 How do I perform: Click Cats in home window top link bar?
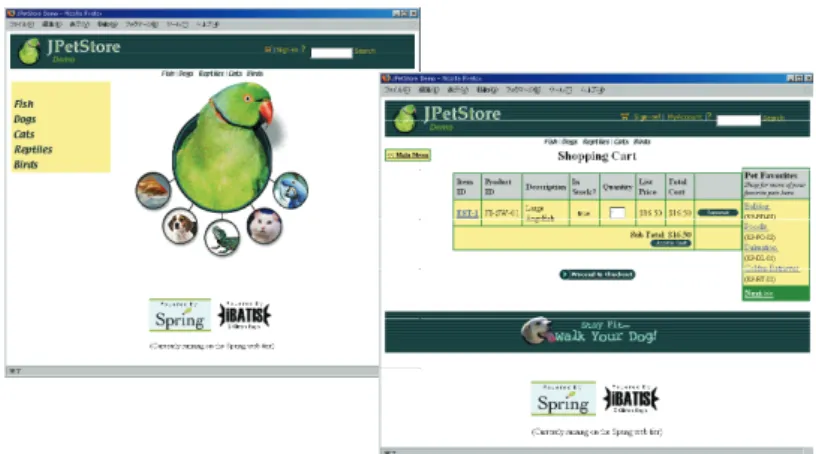(236, 73)
